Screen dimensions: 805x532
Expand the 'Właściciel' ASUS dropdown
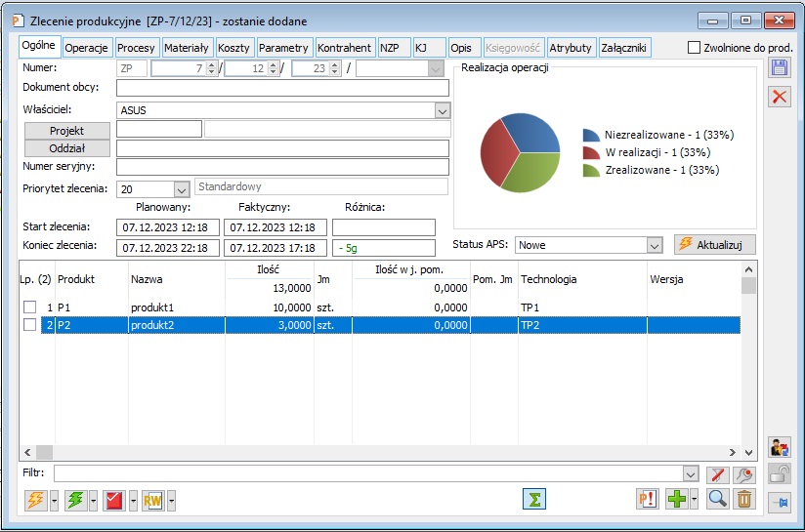coord(442,110)
